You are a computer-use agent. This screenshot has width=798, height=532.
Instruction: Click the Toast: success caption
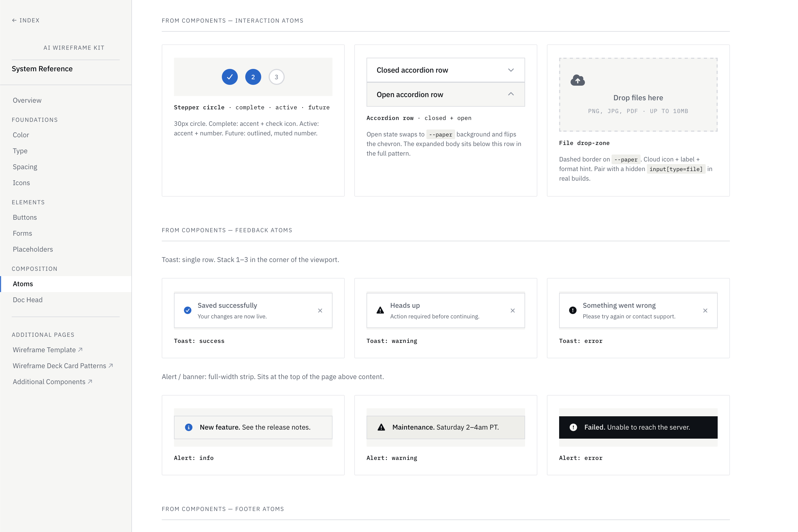click(199, 341)
